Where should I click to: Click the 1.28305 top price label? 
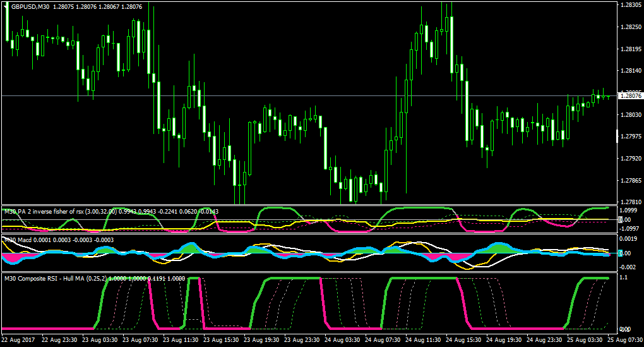click(631, 5)
